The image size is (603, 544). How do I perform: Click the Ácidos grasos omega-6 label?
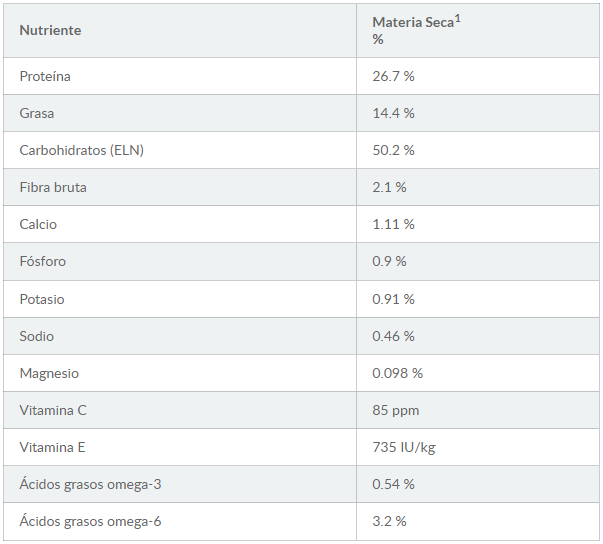90,521
